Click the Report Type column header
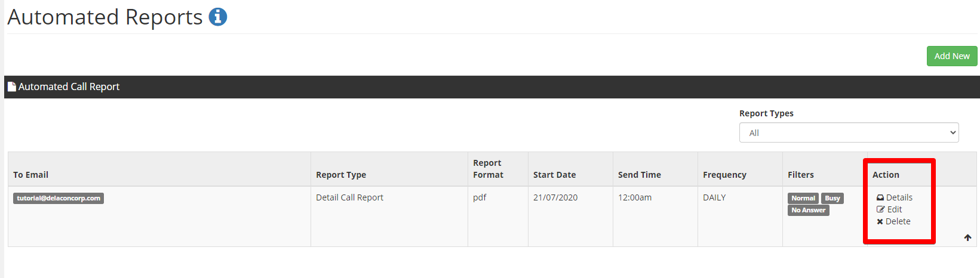The height and width of the screenshot is (278, 980). tap(341, 175)
